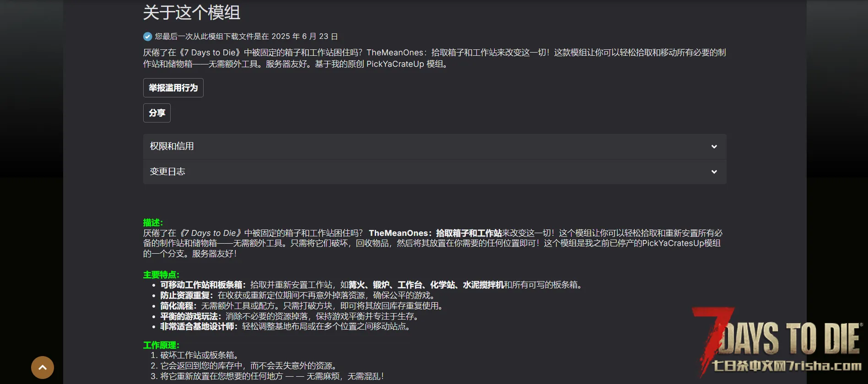868x384 pixels.
Task: Expand the 权限和信用 section
Action: (x=435, y=146)
